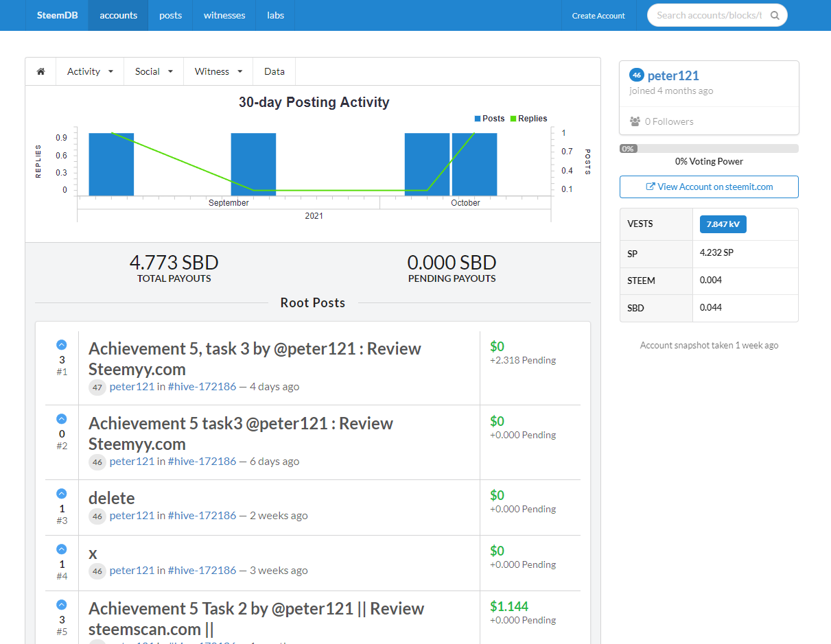Click View Account on steemit.com button
This screenshot has width=831, height=644.
click(709, 187)
